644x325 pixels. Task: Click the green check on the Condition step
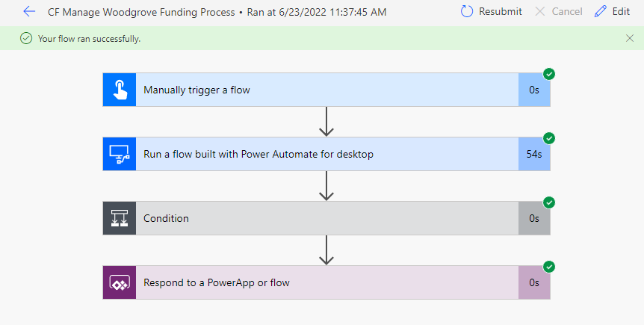coord(549,202)
